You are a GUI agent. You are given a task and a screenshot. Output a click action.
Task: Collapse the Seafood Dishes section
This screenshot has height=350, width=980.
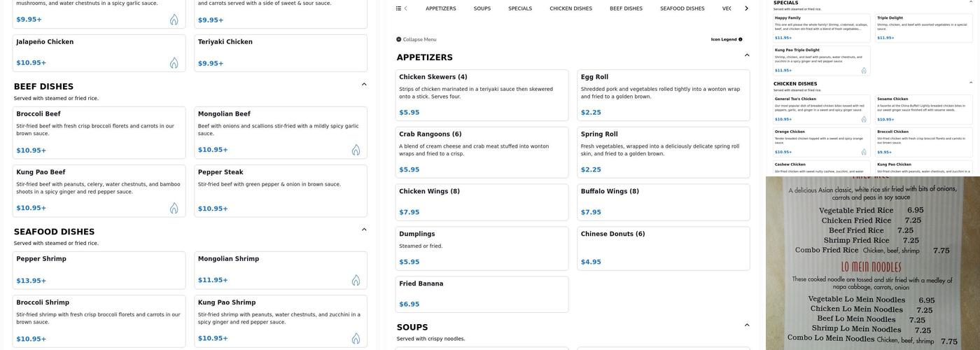click(x=364, y=230)
